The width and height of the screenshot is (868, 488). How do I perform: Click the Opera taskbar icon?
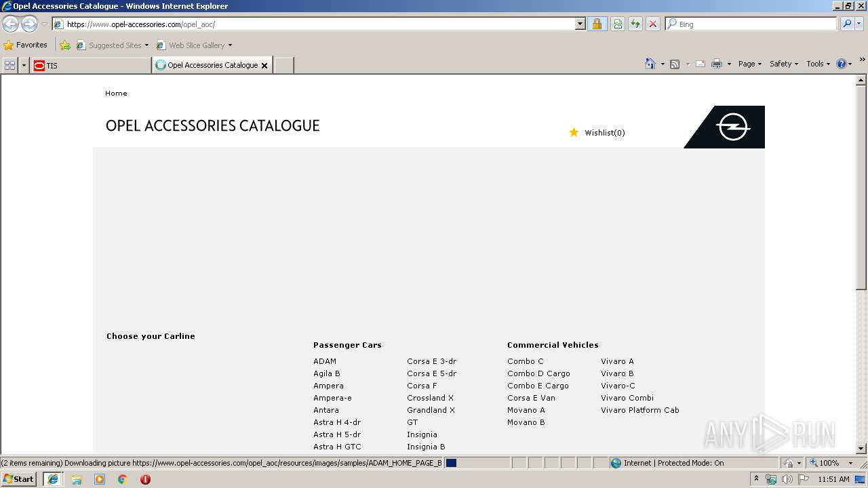(x=145, y=479)
